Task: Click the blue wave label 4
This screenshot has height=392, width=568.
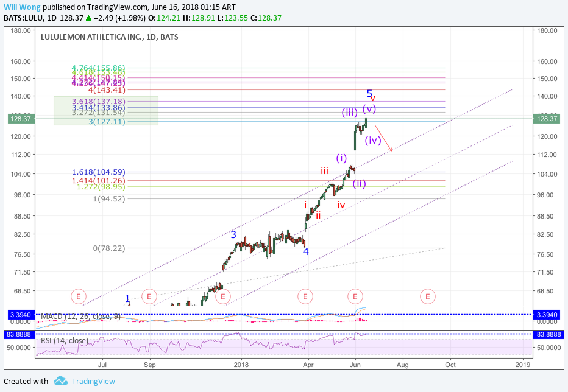Action: pyautogui.click(x=306, y=251)
